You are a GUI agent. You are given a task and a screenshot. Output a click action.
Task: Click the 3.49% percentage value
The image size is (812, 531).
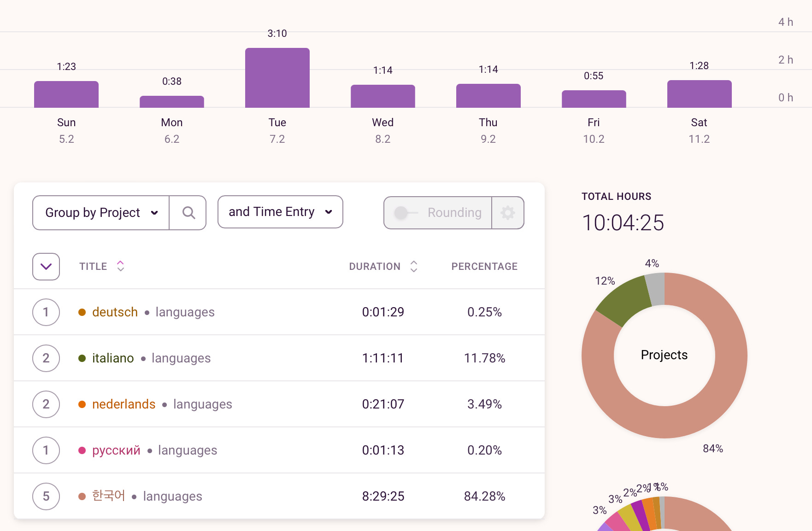click(484, 404)
